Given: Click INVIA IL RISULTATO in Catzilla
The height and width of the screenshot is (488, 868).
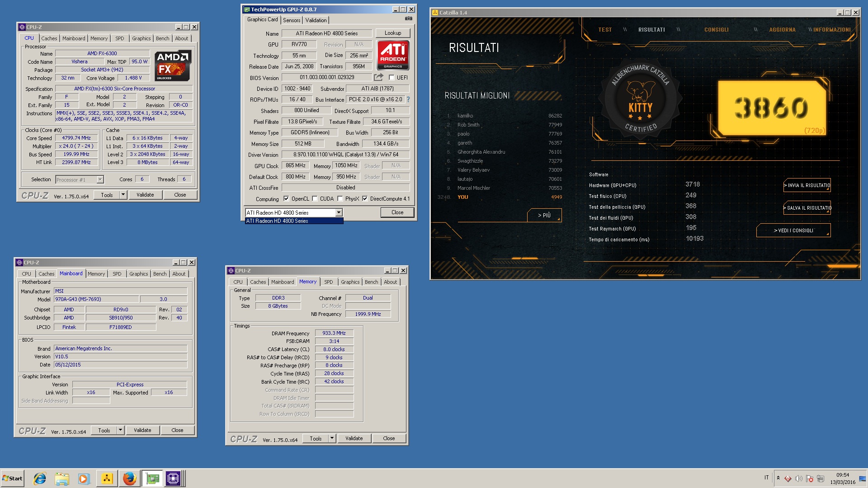Looking at the screenshot, I should (807, 185).
